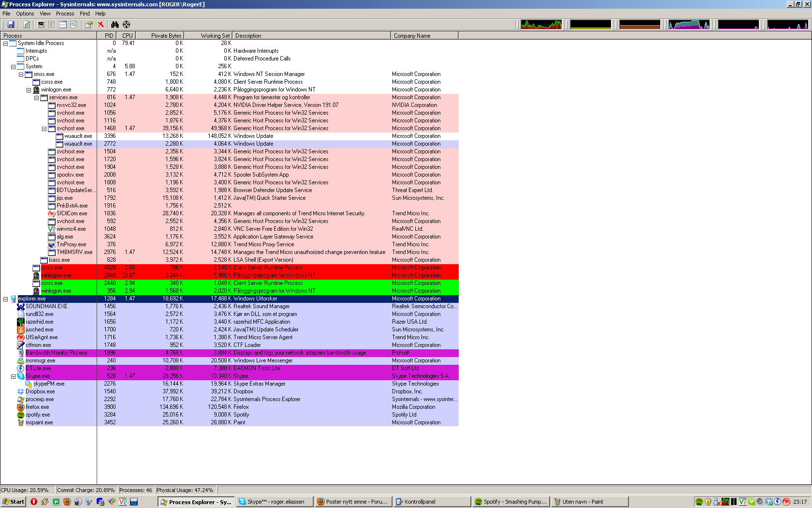
Task: Launch VNC from Quick Launch
Action: [123, 502]
